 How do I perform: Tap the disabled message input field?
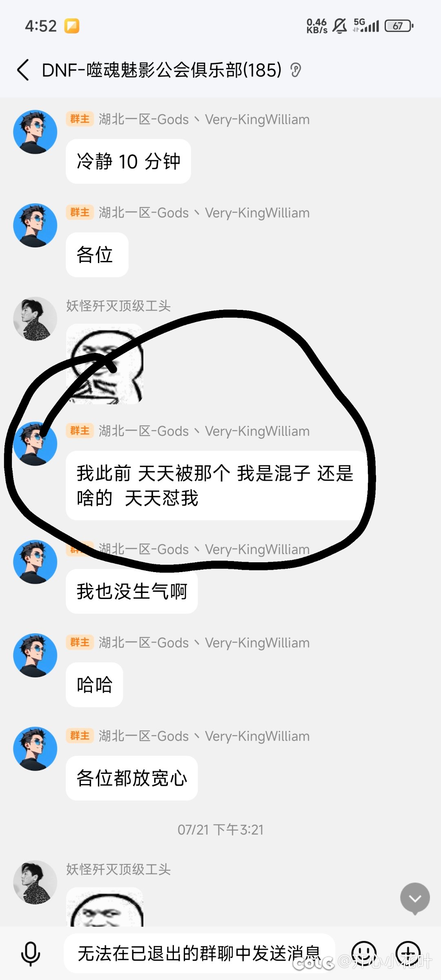click(x=199, y=953)
